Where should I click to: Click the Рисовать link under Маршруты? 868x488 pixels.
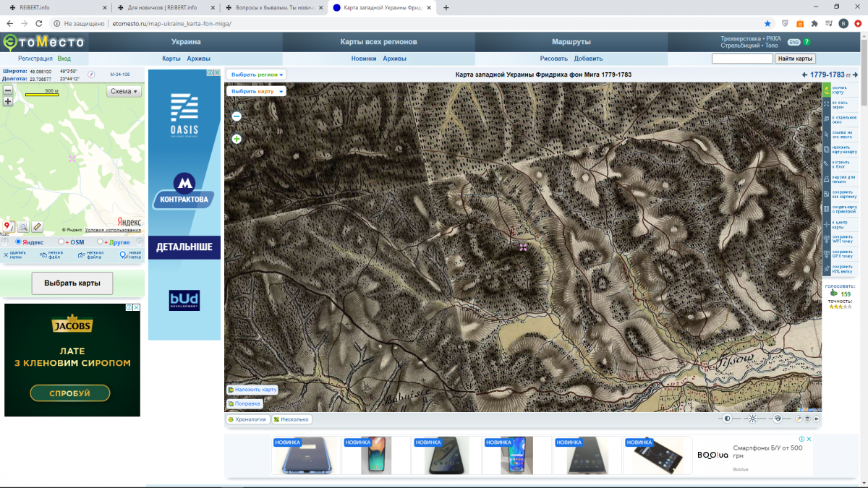pyautogui.click(x=555, y=59)
